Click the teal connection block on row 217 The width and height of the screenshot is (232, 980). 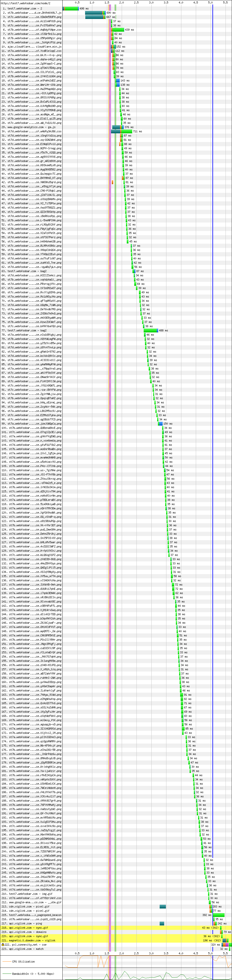coord(162,923)
